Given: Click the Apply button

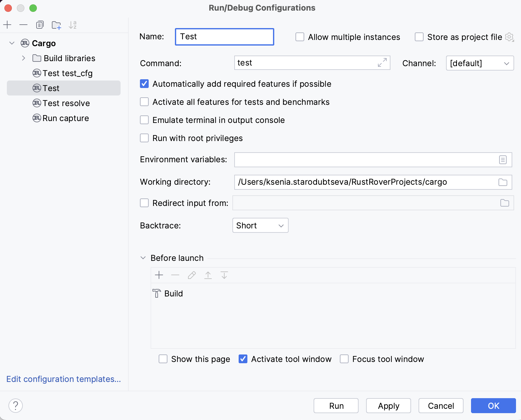Looking at the screenshot, I should 388,406.
